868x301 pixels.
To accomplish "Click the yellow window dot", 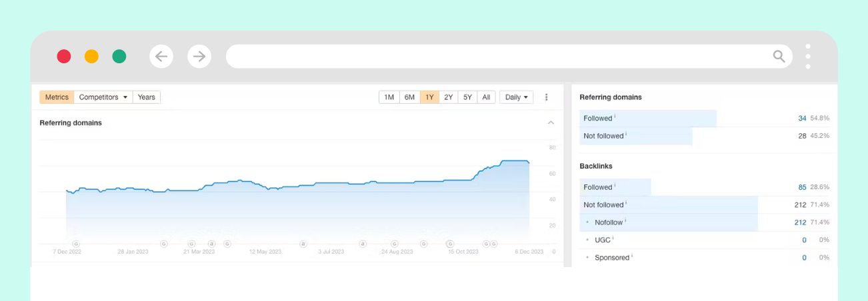I will tap(91, 57).
